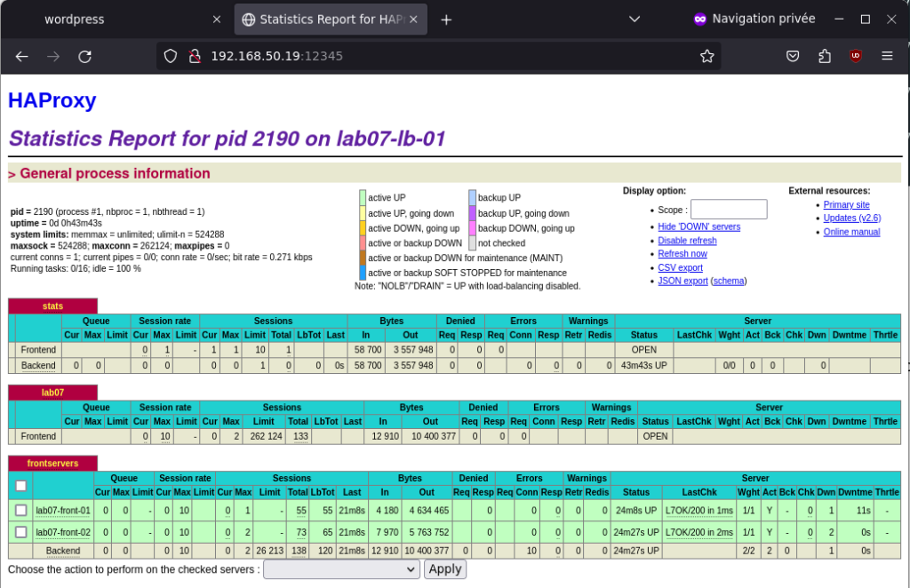The image size is (910, 588).
Task: Click the Pocket save icon
Action: [793, 56]
